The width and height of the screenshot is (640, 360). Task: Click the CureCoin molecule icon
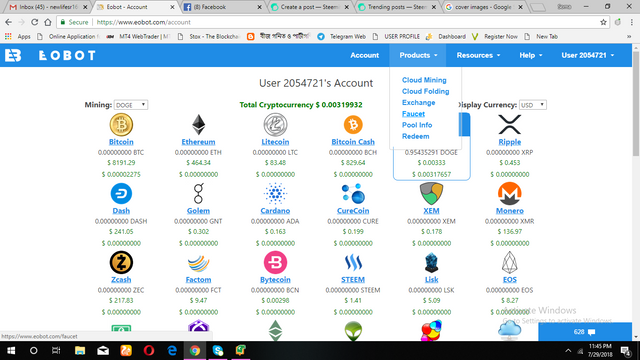point(353,193)
